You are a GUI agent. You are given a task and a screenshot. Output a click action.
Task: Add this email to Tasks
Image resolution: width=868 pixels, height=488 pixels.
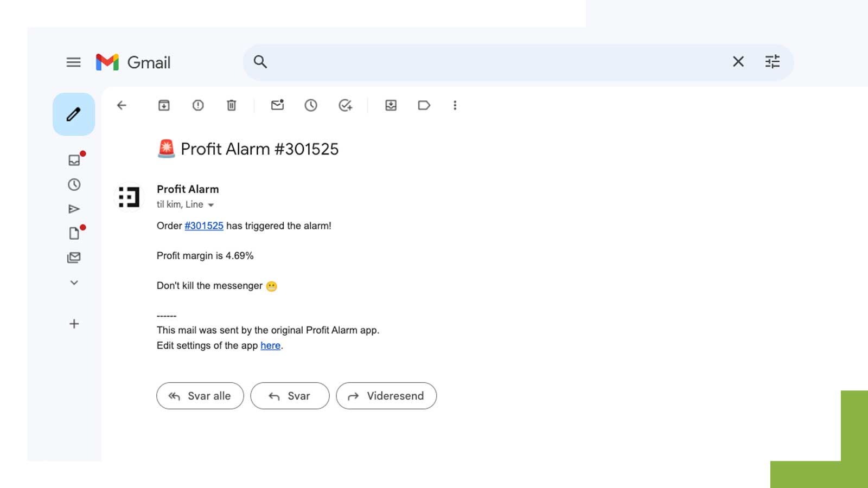(x=345, y=105)
